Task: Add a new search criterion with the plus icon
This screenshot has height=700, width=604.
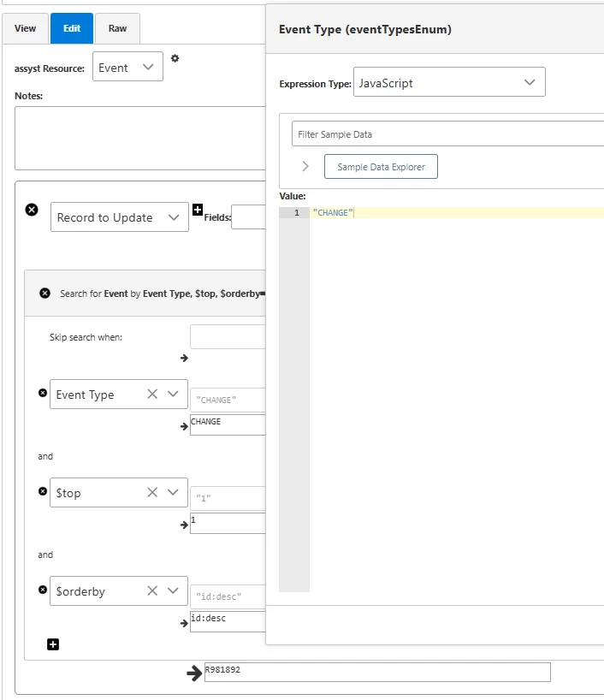Action: coord(53,644)
